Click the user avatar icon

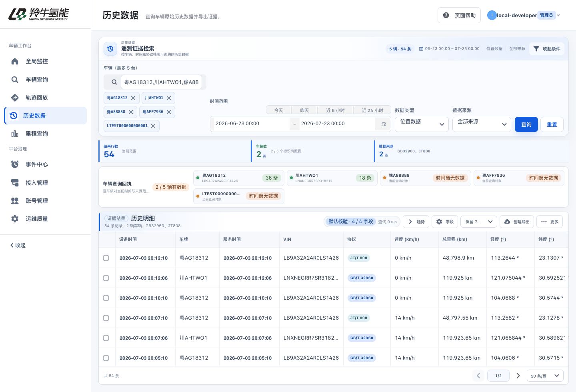tap(492, 15)
